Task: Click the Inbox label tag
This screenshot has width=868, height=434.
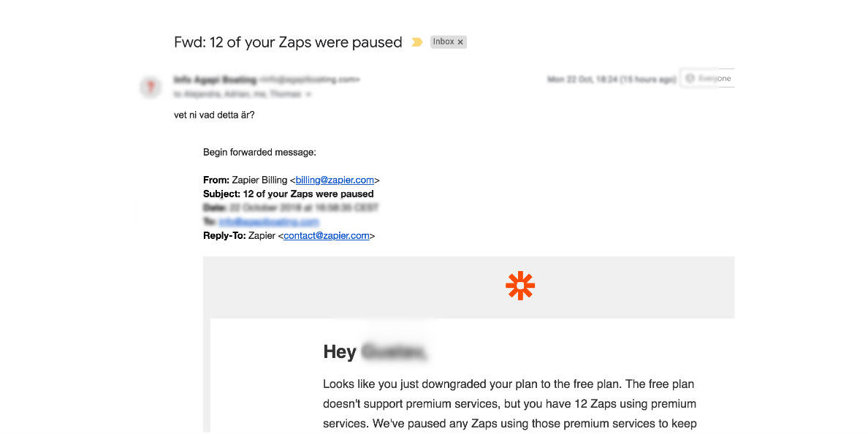Action: (x=443, y=42)
